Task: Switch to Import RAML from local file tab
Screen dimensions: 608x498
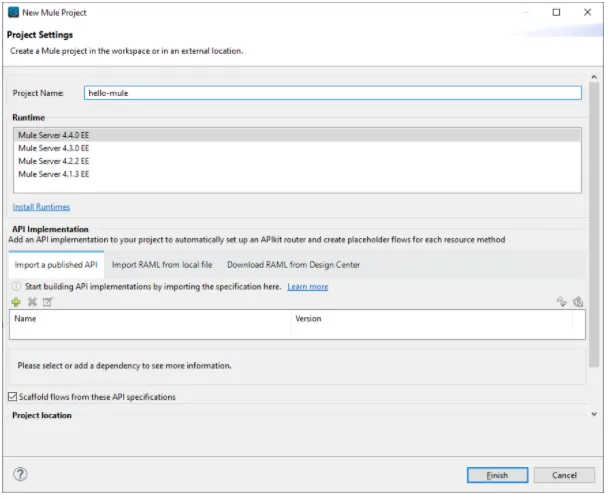Action: [x=162, y=265]
